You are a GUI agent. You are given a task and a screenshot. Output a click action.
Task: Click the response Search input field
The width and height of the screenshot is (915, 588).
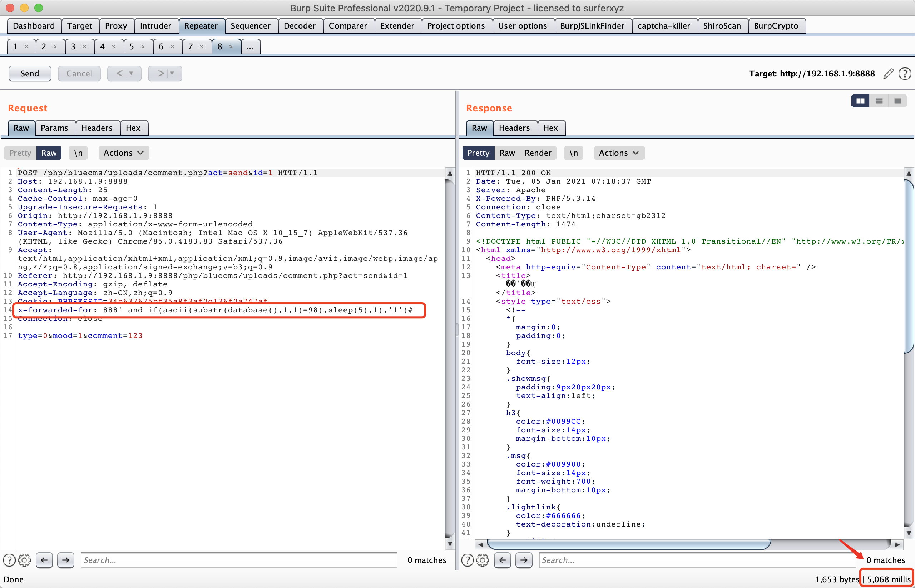(697, 560)
